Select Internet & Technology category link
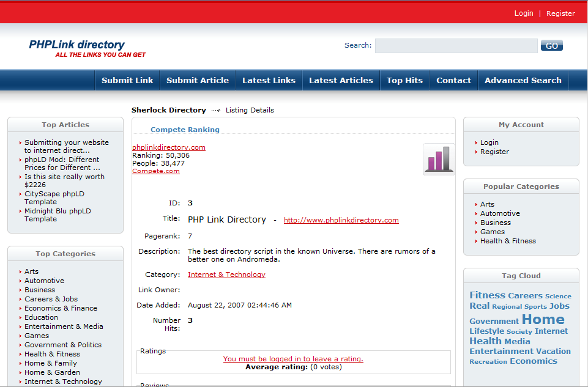The height and width of the screenshot is (387, 588). click(x=226, y=275)
